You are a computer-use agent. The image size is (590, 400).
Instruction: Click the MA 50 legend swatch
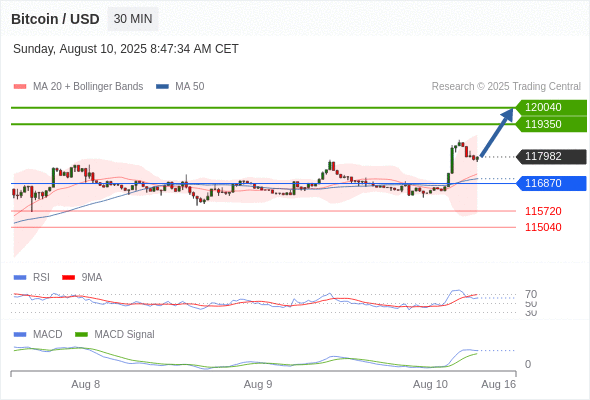163,87
